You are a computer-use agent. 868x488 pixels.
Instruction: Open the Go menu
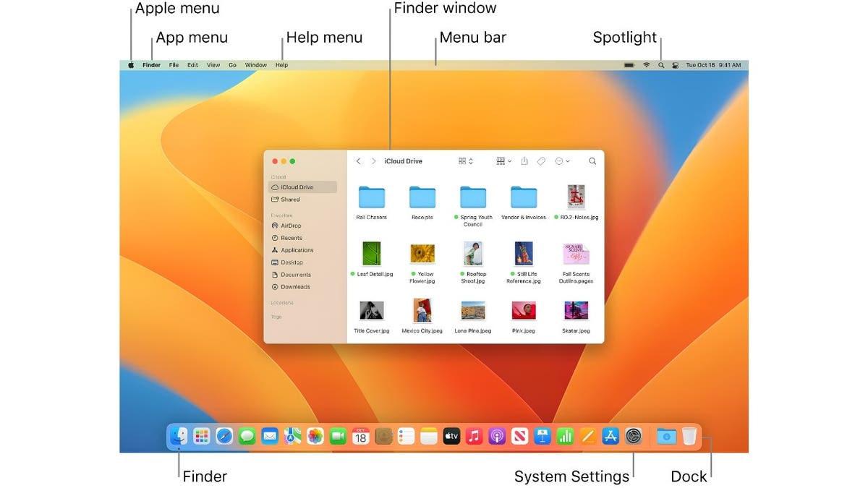tap(233, 65)
